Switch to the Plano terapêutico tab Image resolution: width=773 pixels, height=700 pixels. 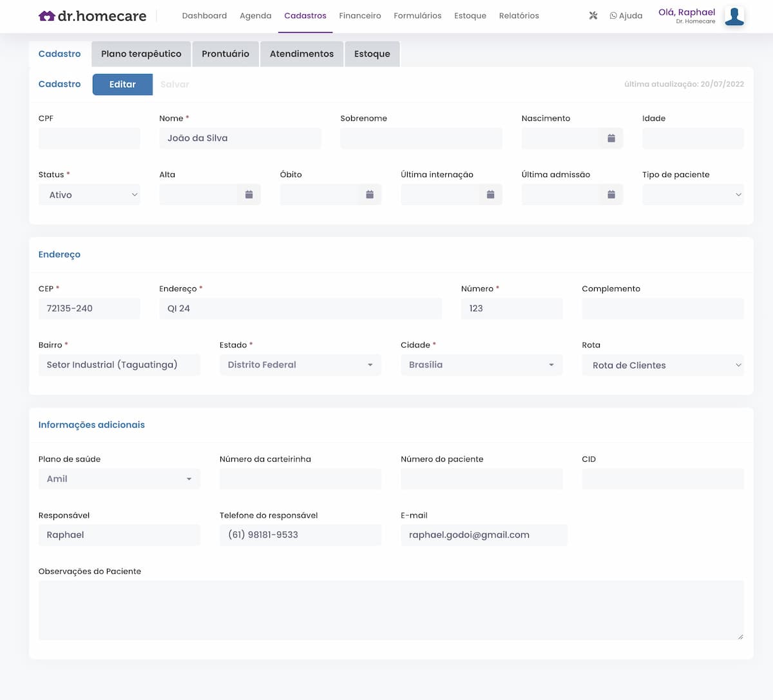coord(141,54)
